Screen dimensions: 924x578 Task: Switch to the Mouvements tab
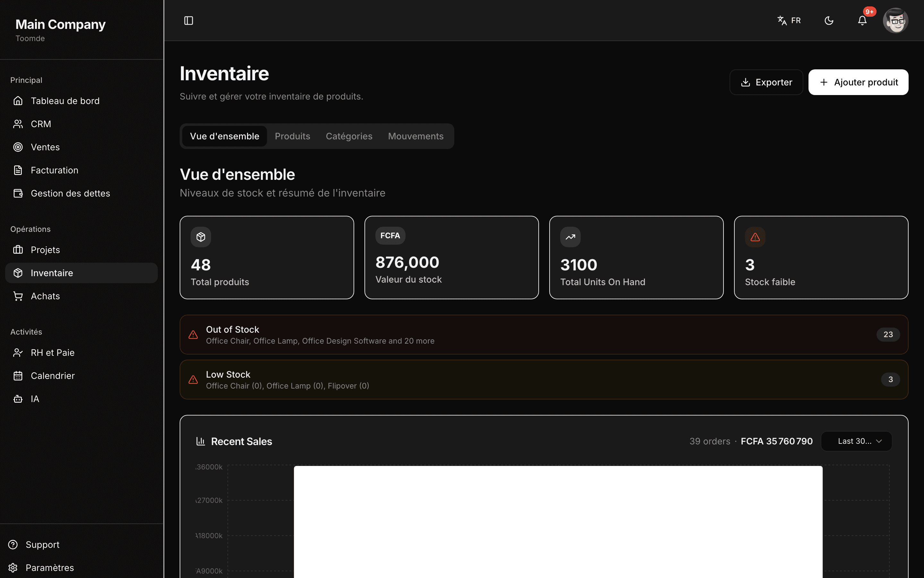click(x=416, y=136)
